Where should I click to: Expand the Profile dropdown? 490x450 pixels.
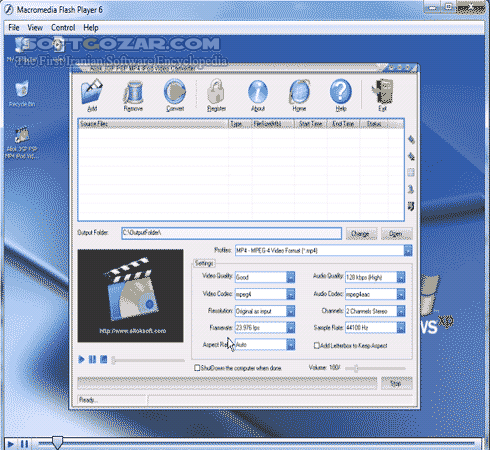(408, 250)
